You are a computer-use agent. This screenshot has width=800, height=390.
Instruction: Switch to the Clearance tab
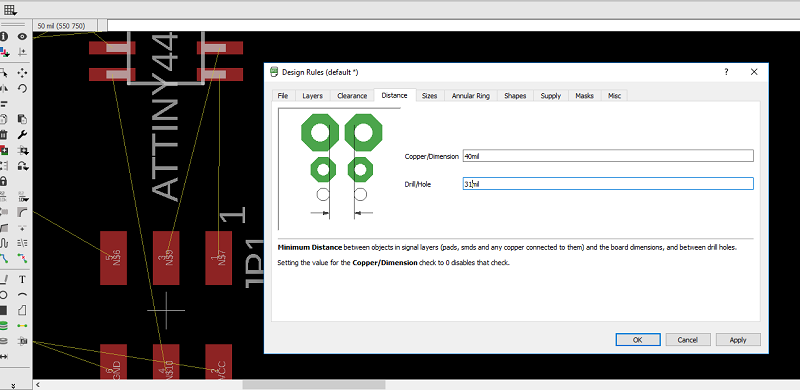pyautogui.click(x=352, y=95)
